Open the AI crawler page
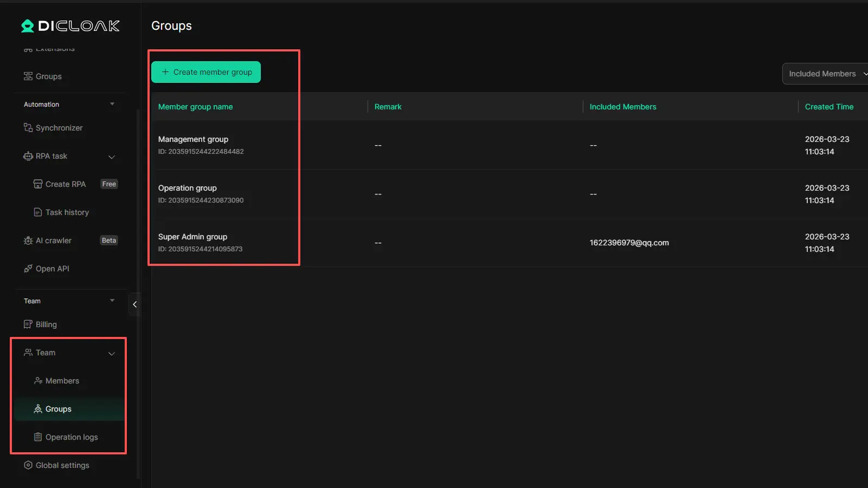This screenshot has height=488, width=868. pyautogui.click(x=53, y=240)
